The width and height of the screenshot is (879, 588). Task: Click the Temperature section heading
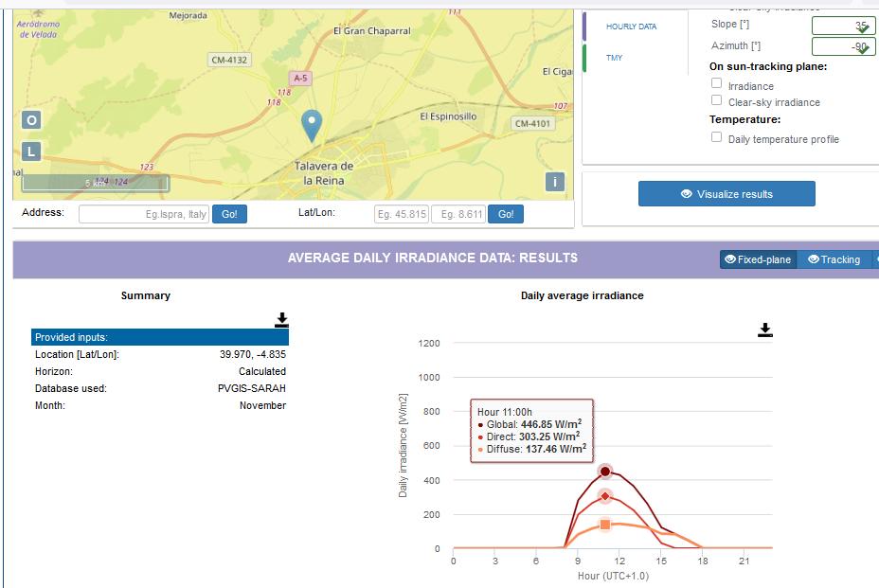[x=745, y=119]
